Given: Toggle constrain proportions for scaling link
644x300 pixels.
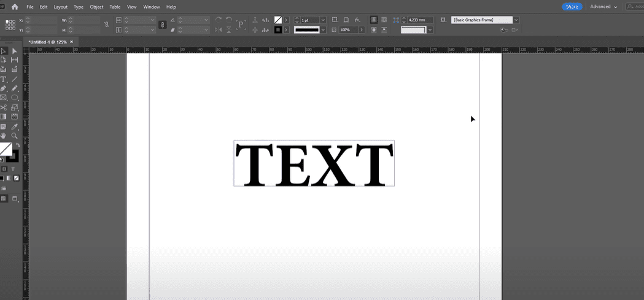Looking at the screenshot, I should pyautogui.click(x=163, y=25).
